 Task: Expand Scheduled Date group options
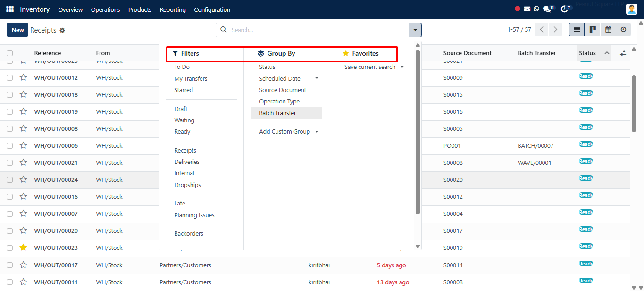click(x=317, y=78)
